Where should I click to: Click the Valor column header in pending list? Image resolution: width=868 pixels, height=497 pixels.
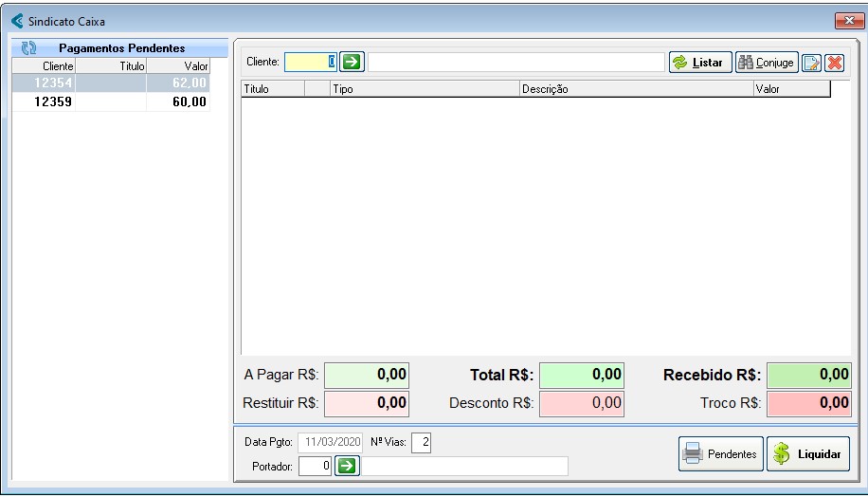click(178, 66)
